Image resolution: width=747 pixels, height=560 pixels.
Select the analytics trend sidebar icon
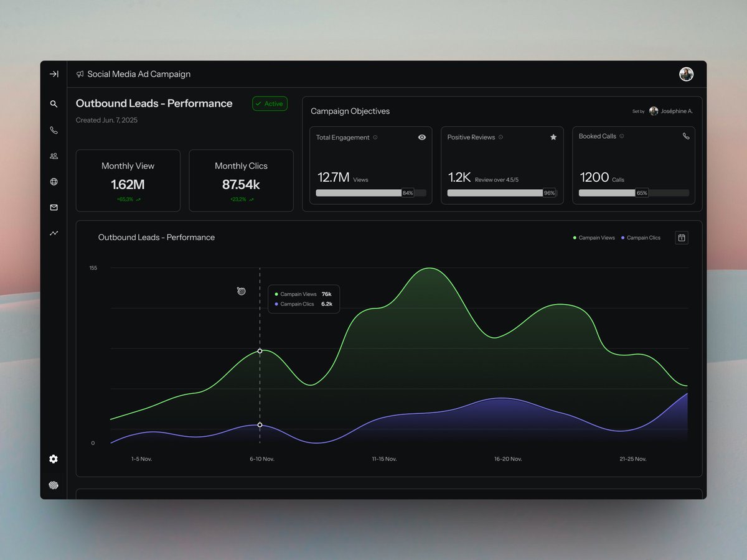(x=54, y=233)
